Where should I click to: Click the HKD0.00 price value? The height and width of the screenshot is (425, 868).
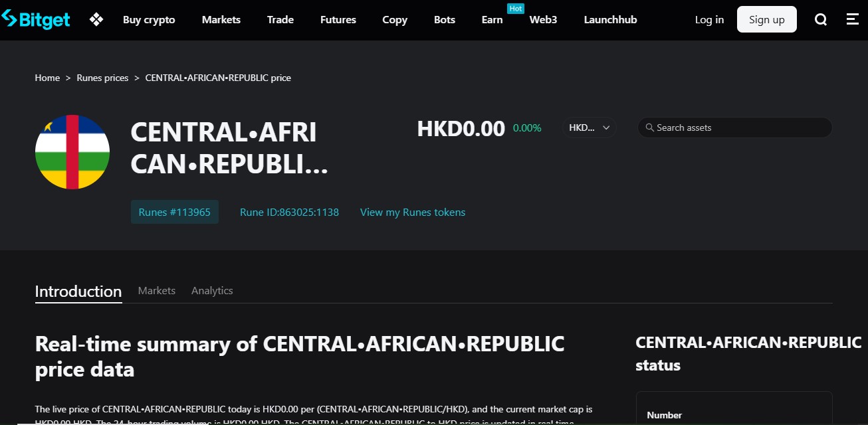pyautogui.click(x=461, y=128)
